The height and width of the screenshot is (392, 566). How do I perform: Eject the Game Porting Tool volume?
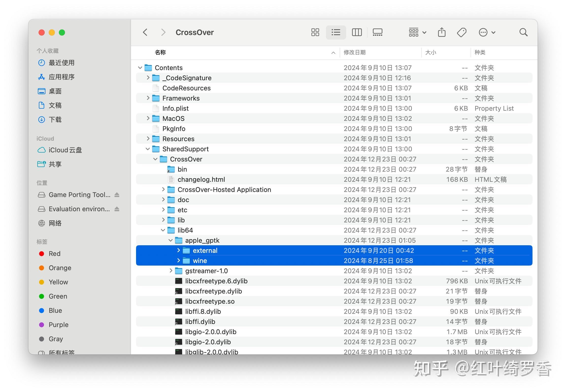tap(117, 195)
